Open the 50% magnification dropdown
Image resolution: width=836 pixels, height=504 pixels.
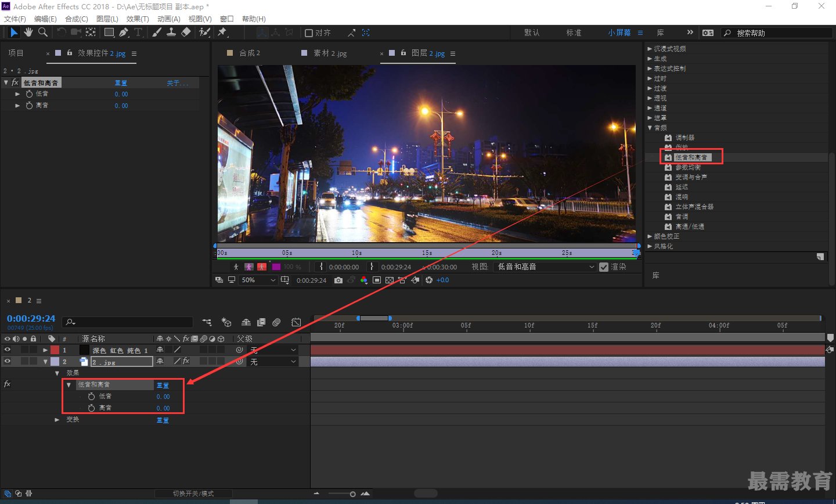(x=258, y=280)
